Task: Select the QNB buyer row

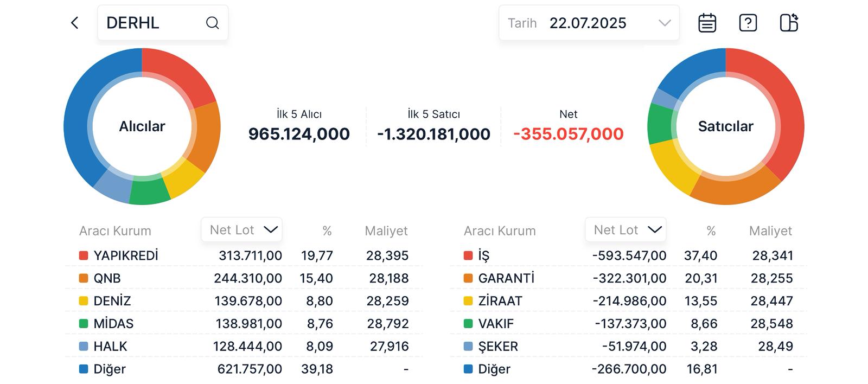Action: click(244, 278)
